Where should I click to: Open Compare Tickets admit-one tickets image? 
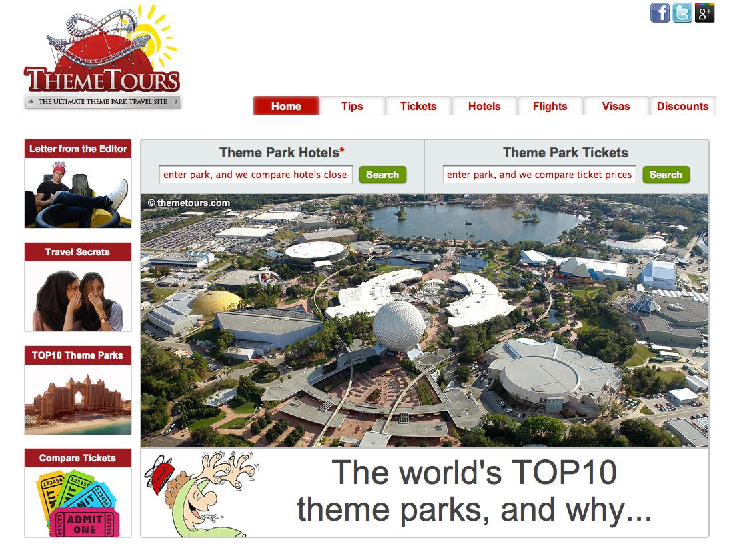[x=78, y=502]
